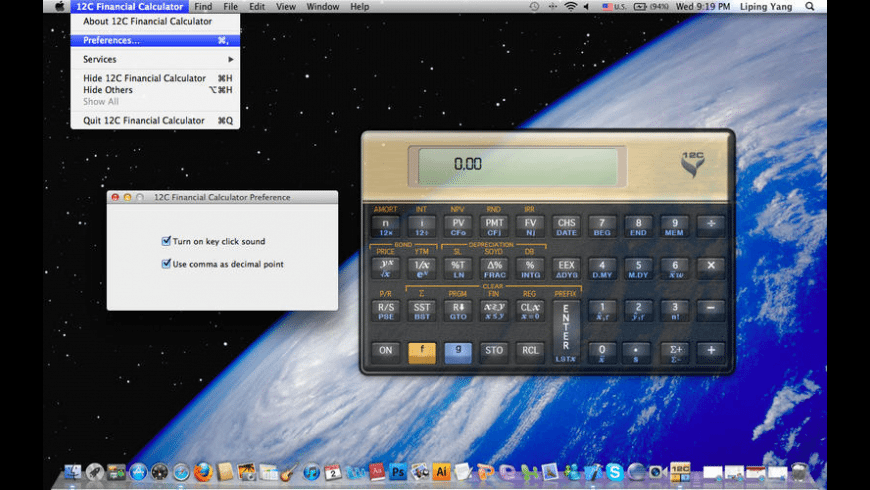Choose Preferences… in the app menu
Image resolution: width=870 pixels, height=490 pixels.
pyautogui.click(x=155, y=40)
